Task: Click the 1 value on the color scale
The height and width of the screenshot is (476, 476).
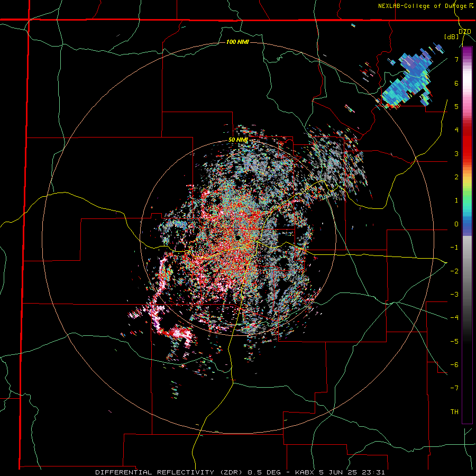Action: (x=456, y=200)
